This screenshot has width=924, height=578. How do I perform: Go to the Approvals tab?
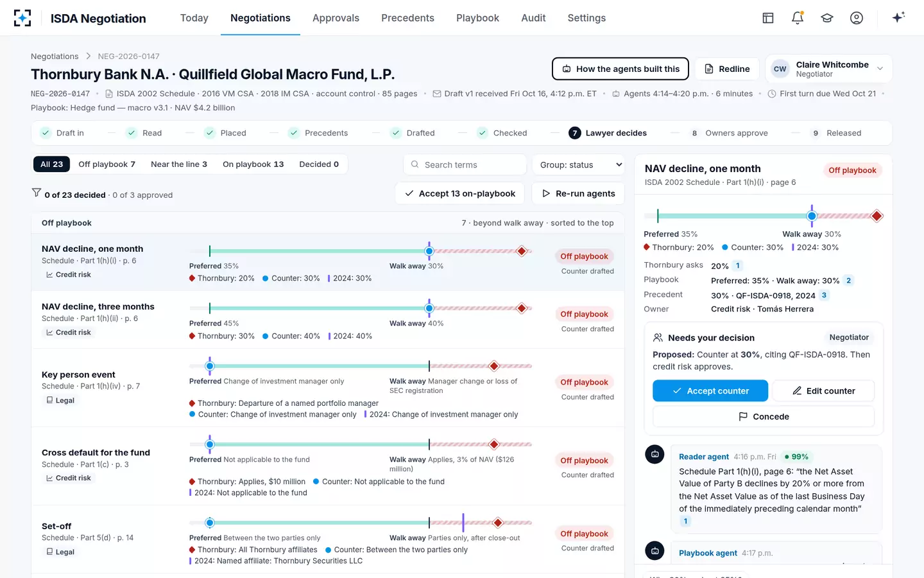pos(336,18)
